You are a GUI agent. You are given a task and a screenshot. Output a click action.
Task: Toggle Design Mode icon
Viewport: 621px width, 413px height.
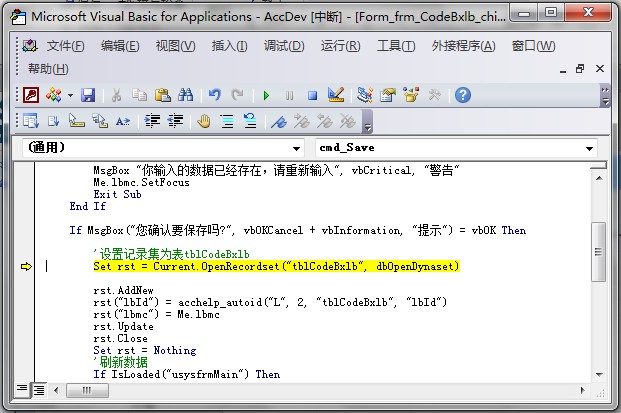pos(336,95)
